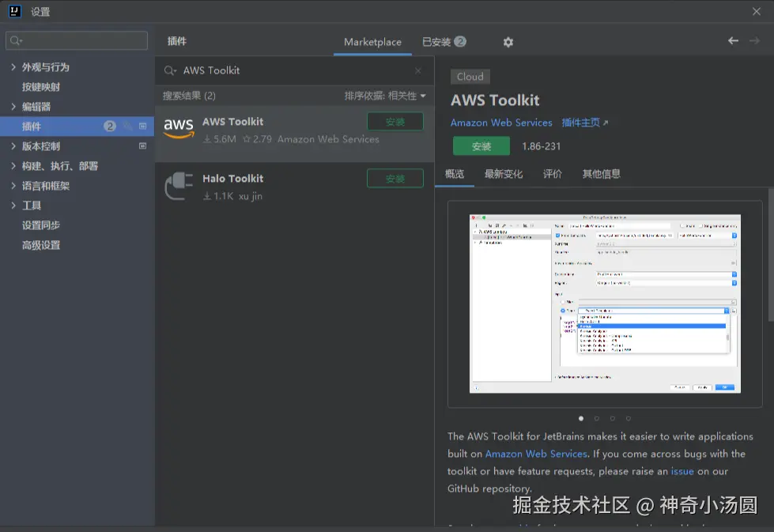Clear the AWS Toolkit search text
This screenshot has height=532, width=774.
coord(418,70)
